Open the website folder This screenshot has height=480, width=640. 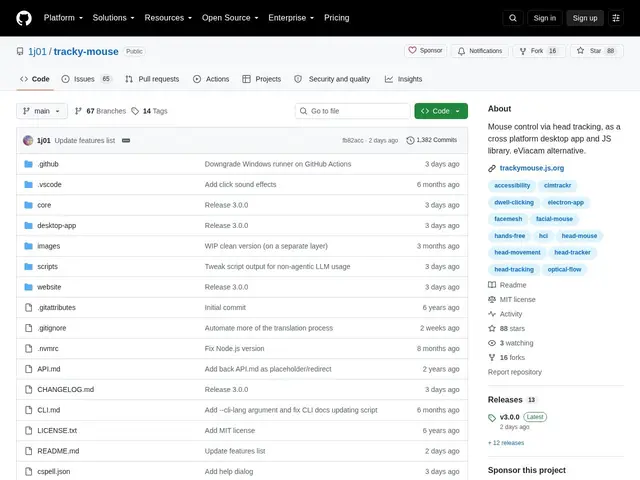[49, 287]
